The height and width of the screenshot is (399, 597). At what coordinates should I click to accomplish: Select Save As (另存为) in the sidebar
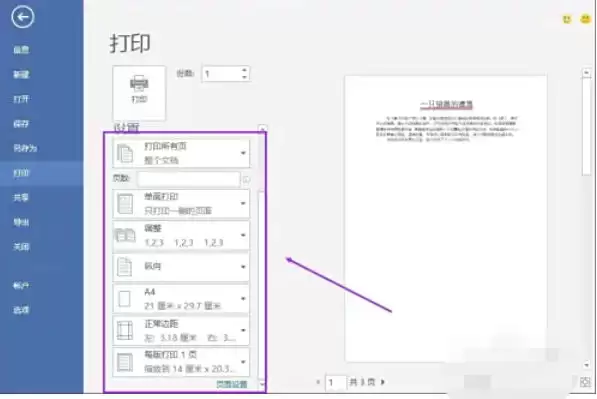tap(25, 148)
